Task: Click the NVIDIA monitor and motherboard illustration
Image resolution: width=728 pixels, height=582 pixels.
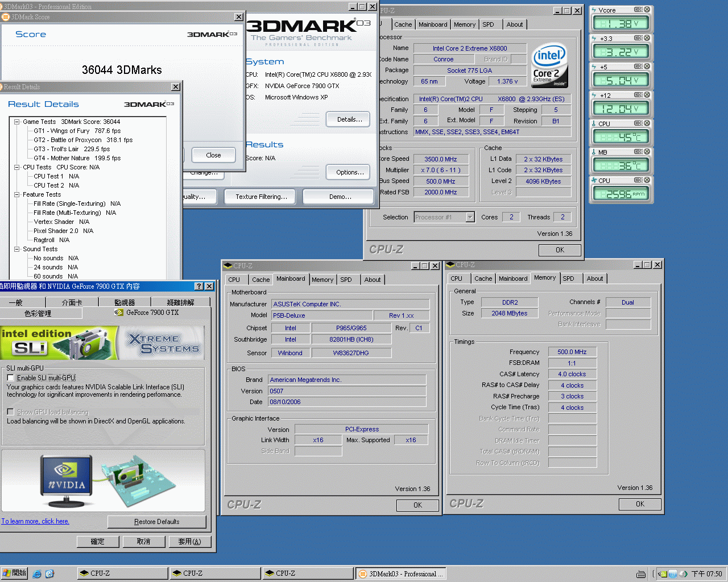Action: tap(103, 481)
